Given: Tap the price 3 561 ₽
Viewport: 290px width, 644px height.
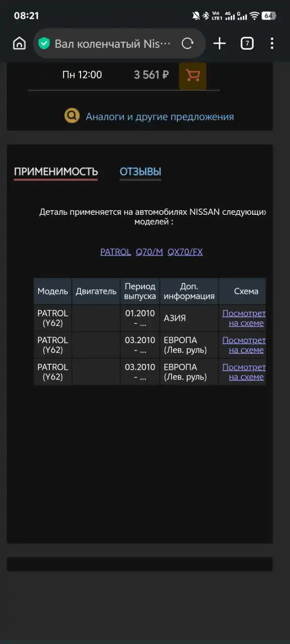Looking at the screenshot, I should 151,74.
